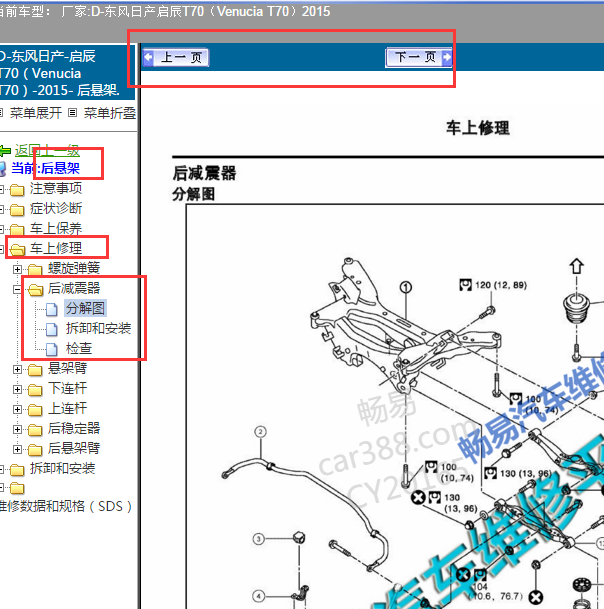Viewport: 604px width, 609px height.
Task: Click folder icon beside 注意事项
Action: click(17, 190)
